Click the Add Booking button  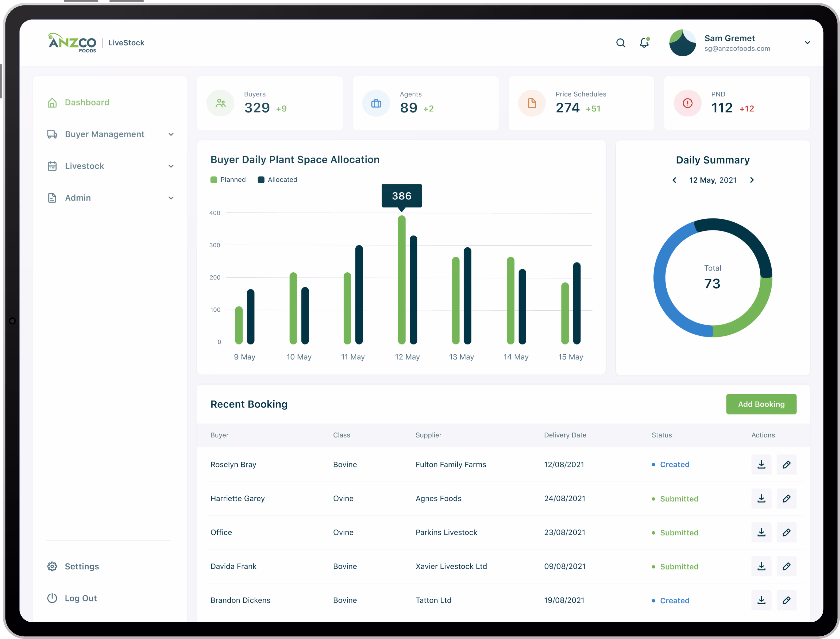click(x=761, y=404)
